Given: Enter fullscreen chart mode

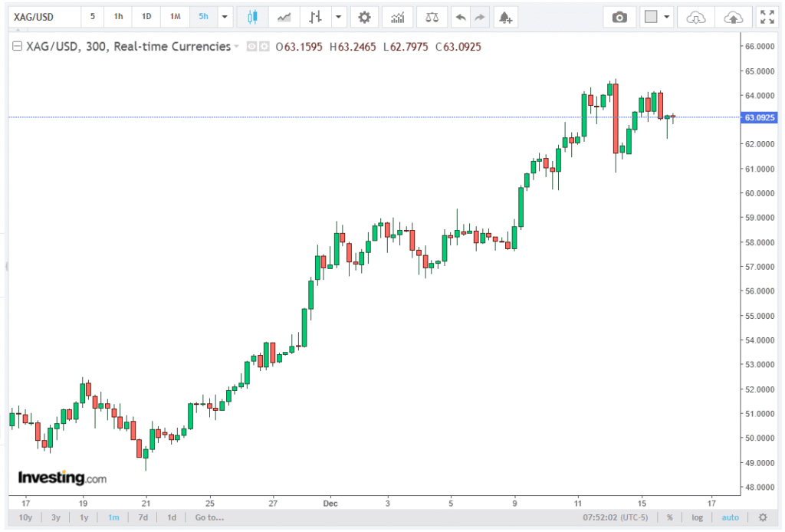Looking at the screenshot, I should pyautogui.click(x=767, y=17).
